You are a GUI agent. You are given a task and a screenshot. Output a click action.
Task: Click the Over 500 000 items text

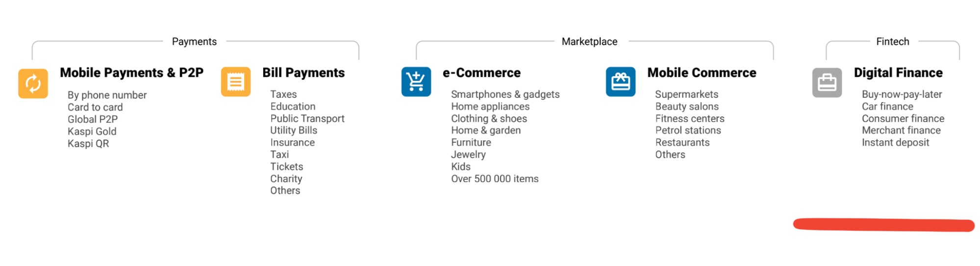(x=495, y=179)
